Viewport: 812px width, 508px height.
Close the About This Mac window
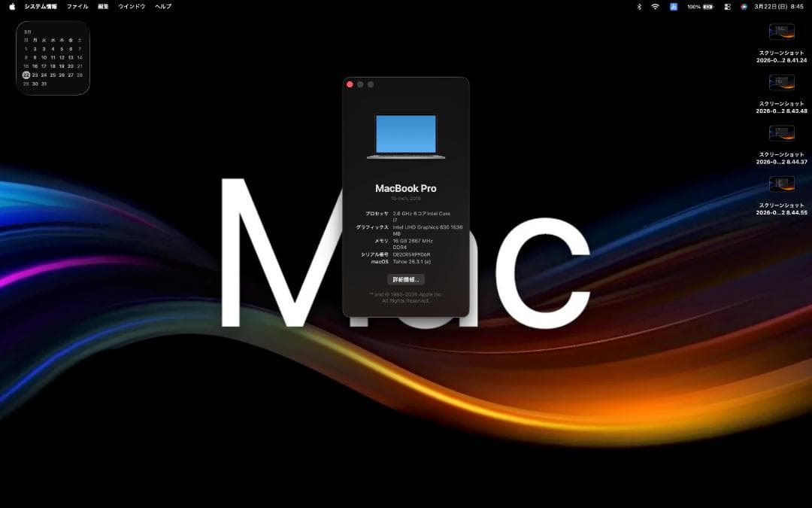coord(350,84)
